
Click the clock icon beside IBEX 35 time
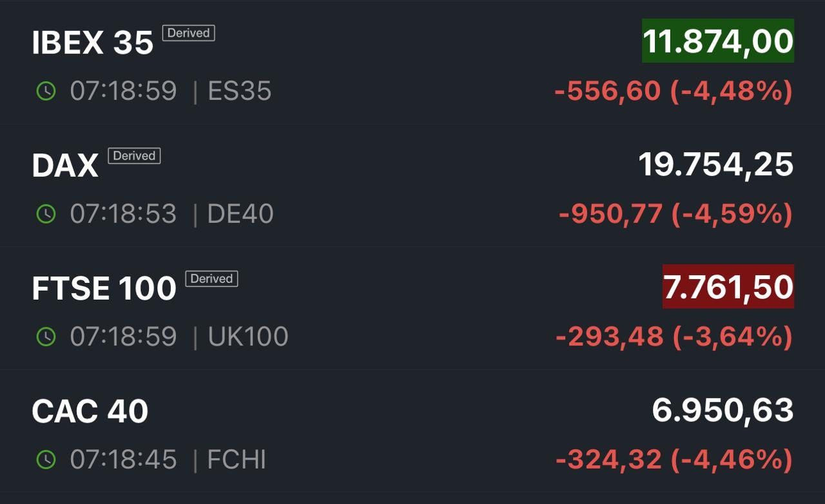pyautogui.click(x=46, y=91)
